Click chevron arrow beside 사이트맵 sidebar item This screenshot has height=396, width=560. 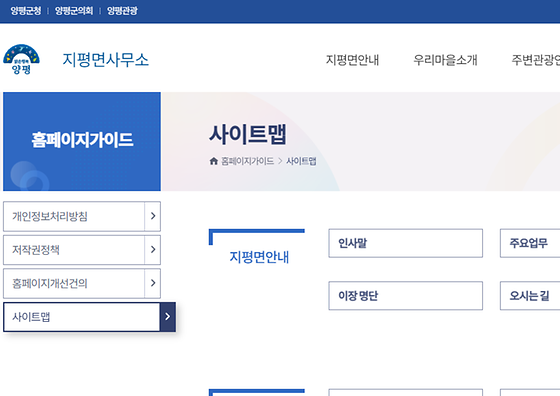pos(168,317)
